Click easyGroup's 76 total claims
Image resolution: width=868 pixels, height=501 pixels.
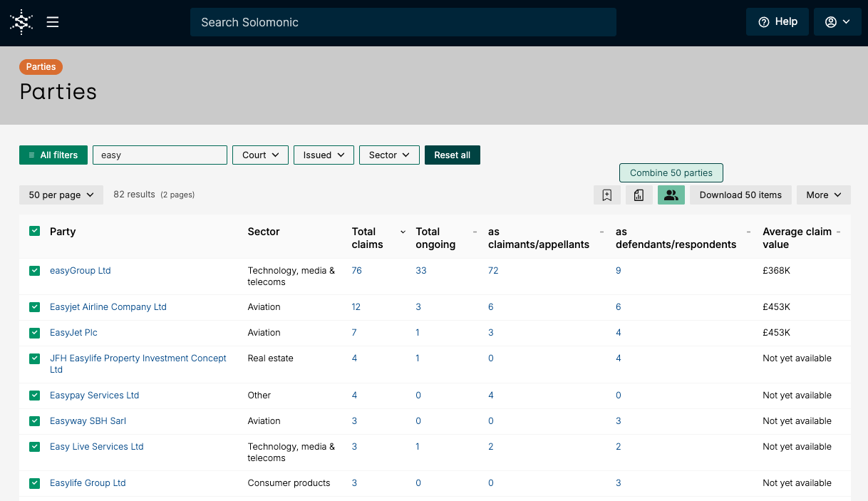click(357, 271)
